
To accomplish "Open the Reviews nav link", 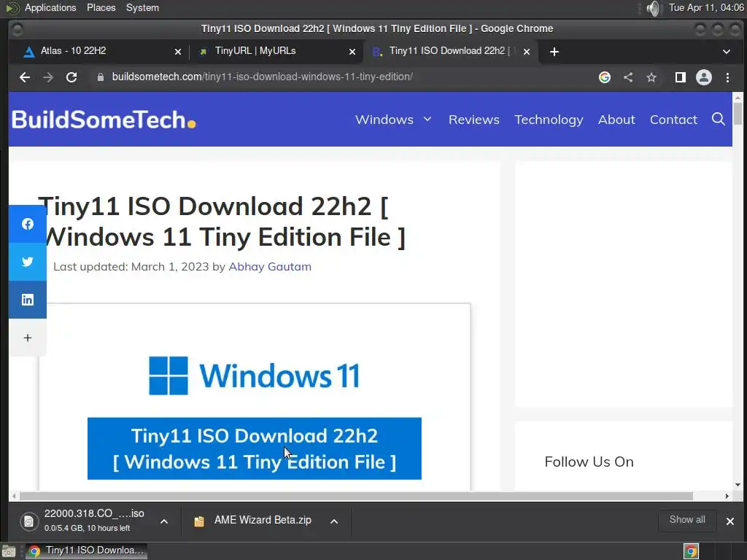I will coord(474,120).
